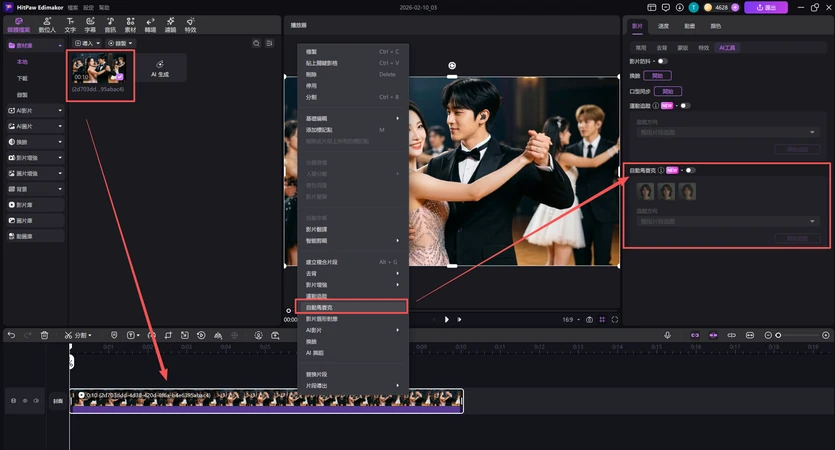Screen dimensions: 835x450
Task: Expand the 導入 import dropdown
Action: (88, 44)
